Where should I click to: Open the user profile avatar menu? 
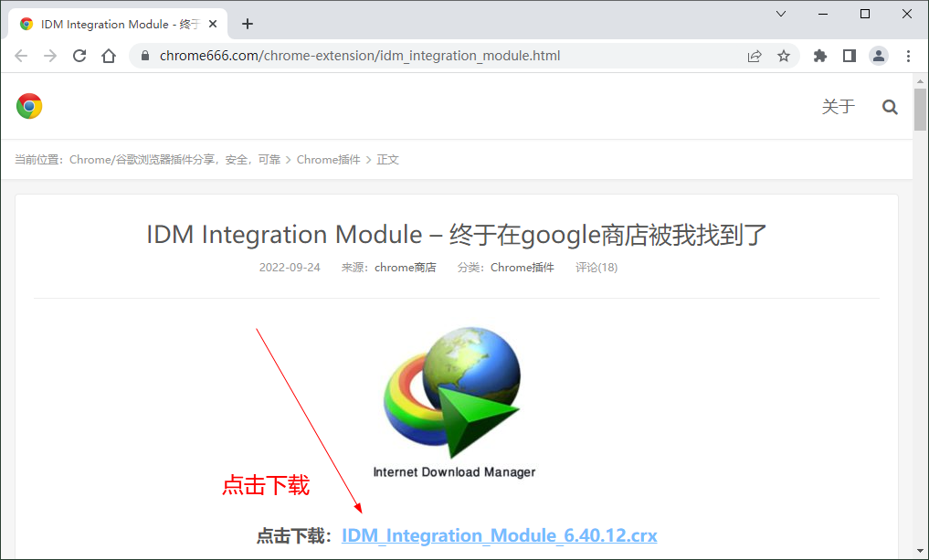(x=879, y=57)
